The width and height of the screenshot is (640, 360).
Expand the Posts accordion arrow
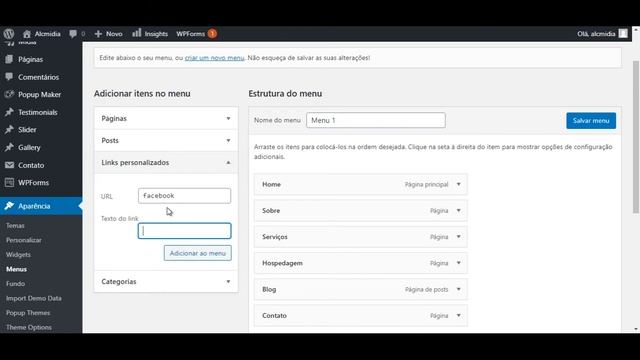[228, 140]
